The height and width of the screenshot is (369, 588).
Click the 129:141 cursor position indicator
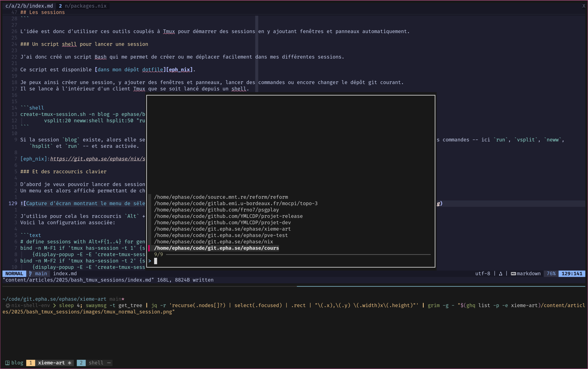572,274
